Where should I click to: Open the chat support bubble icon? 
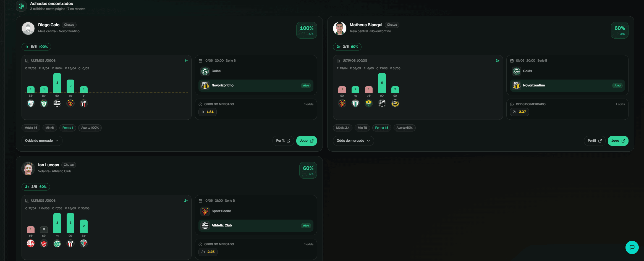coord(632,247)
